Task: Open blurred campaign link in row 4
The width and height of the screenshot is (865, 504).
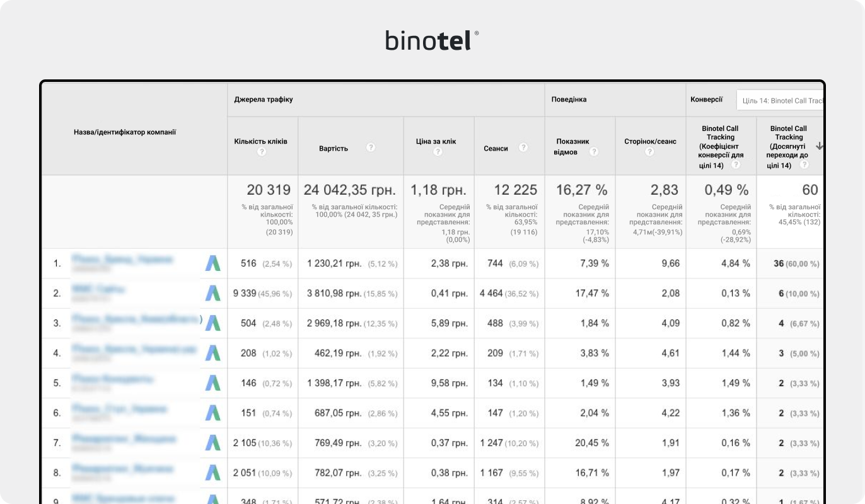Action: click(x=134, y=349)
